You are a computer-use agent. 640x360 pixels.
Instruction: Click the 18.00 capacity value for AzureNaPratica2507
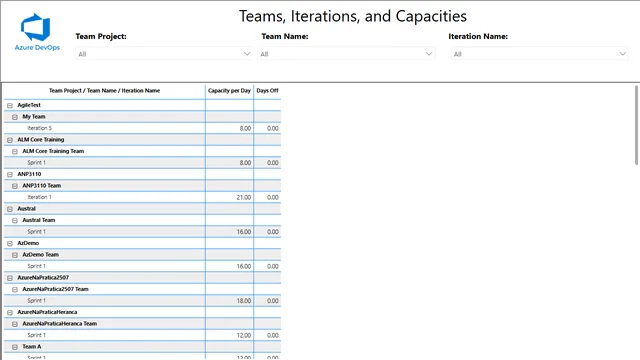point(244,300)
